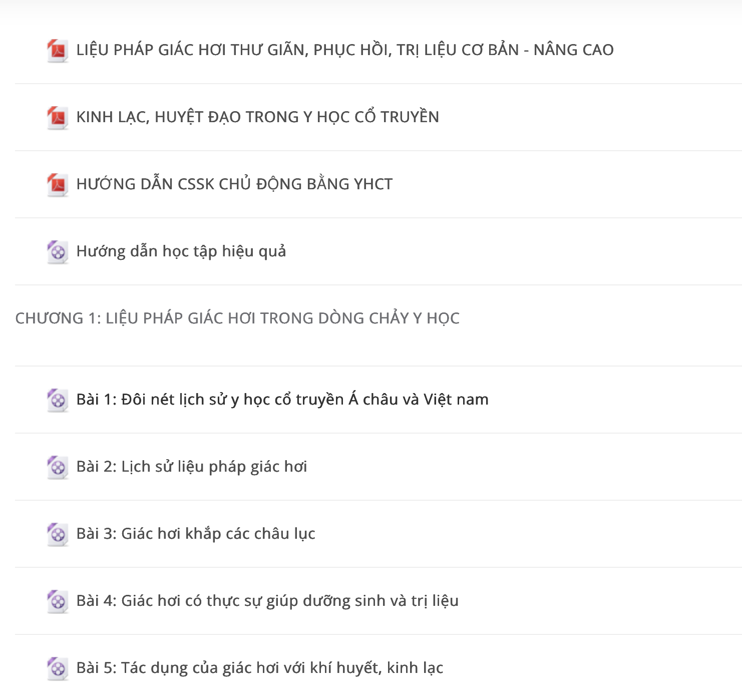Open HƯỚNG DẪN CSSK CHỦ ĐỘNG BẰNG YHCT
742x700 pixels.
click(x=234, y=184)
